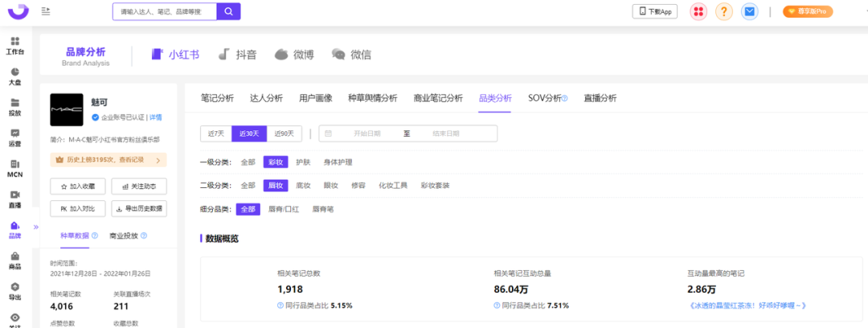The image size is (868, 328).
Task: Open the 达人分析 tab
Action: click(266, 98)
